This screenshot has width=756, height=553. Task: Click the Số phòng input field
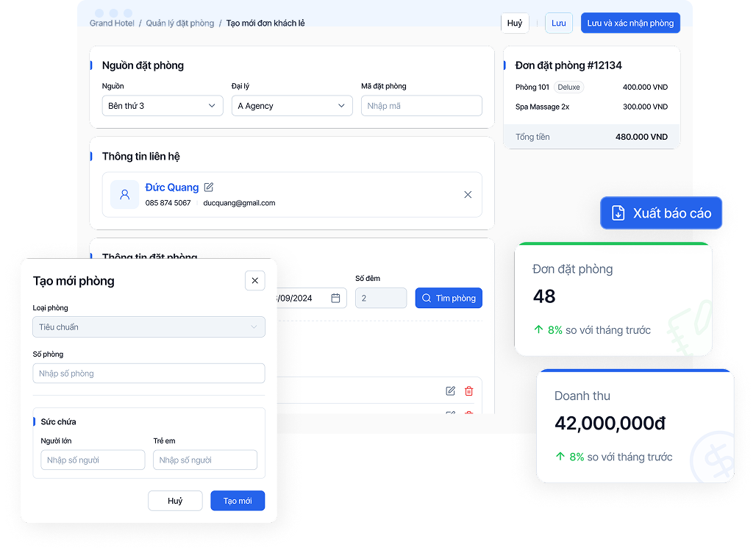[x=149, y=374]
